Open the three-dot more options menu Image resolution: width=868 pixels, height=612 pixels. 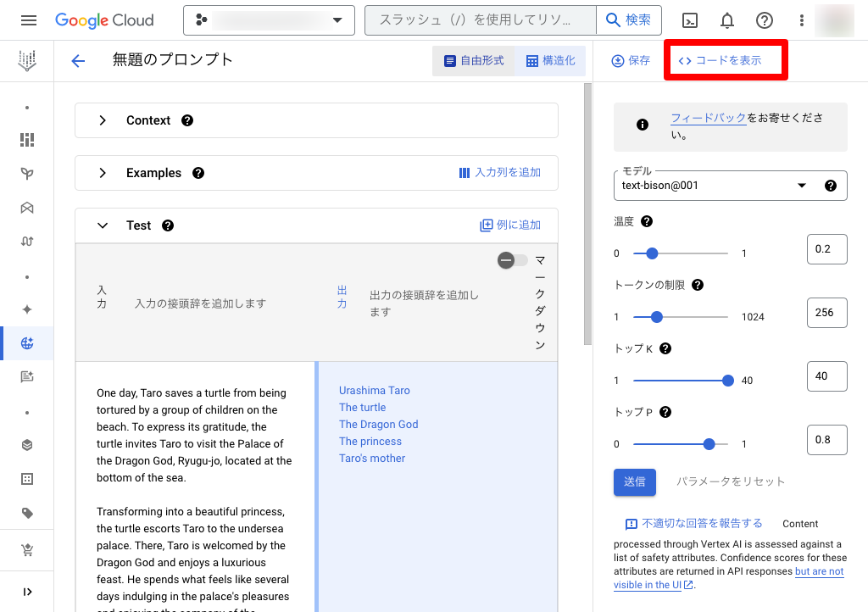click(x=802, y=20)
